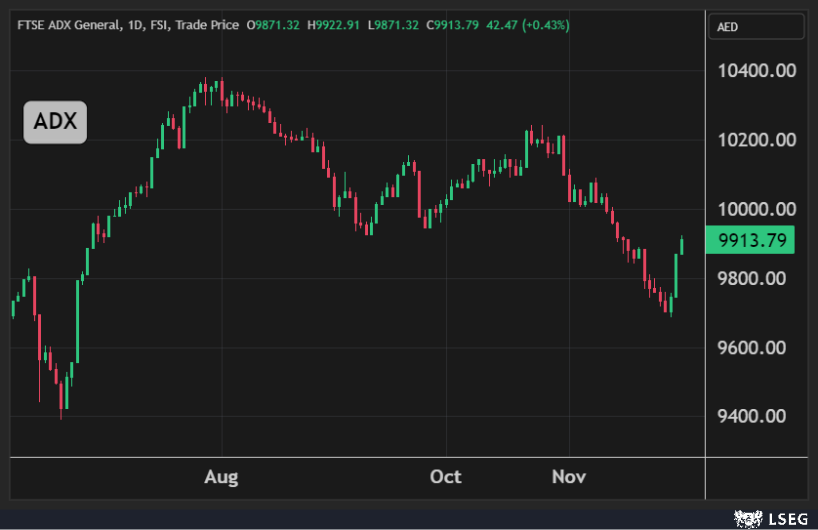Click the high value H9922.91

[335, 25]
